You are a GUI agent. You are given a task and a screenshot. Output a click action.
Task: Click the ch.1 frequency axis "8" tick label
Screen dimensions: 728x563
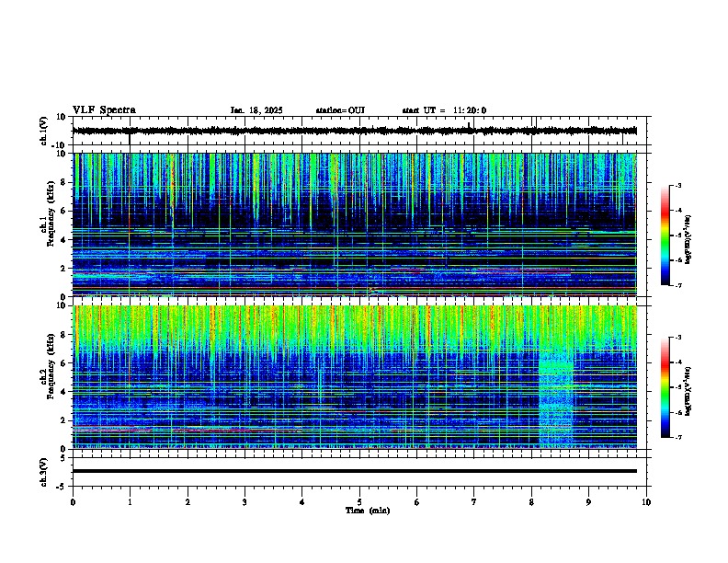[63, 182]
